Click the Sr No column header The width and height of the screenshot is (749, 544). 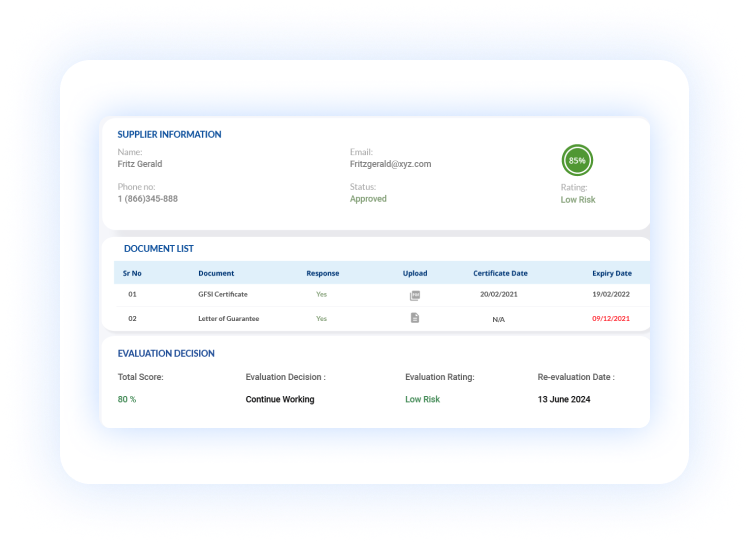[132, 273]
